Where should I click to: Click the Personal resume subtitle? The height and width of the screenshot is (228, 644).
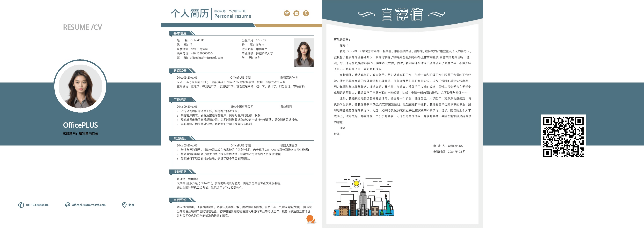tap(232, 16)
